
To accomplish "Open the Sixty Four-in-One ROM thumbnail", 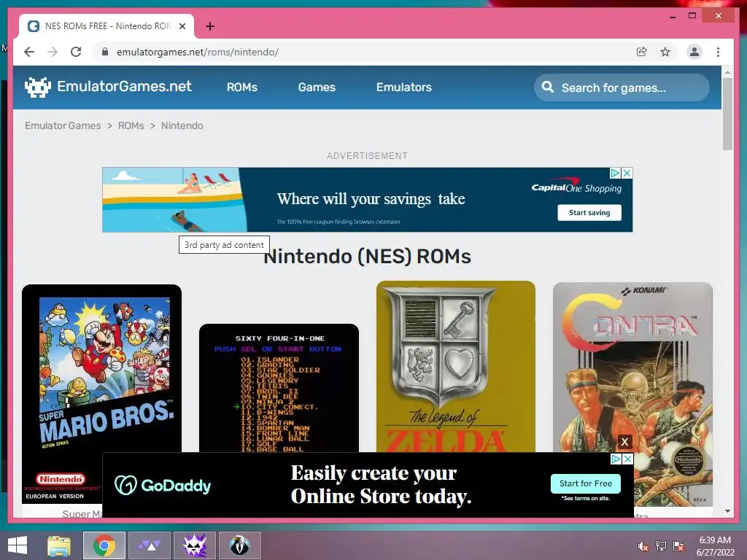I will click(279, 388).
